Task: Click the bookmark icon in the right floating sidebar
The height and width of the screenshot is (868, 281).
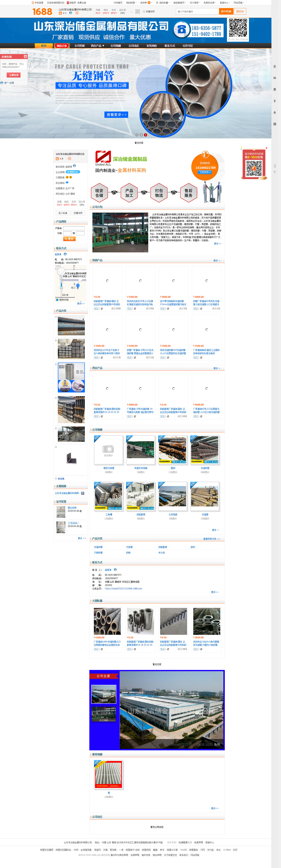Action: tap(275, 89)
